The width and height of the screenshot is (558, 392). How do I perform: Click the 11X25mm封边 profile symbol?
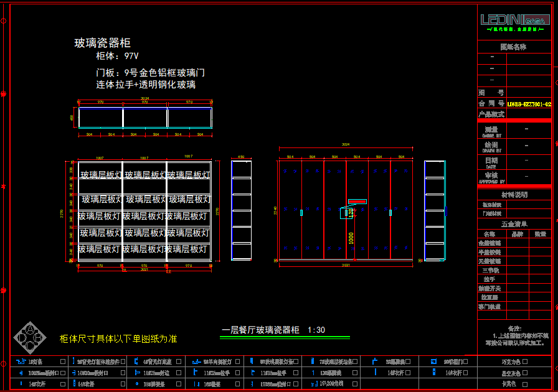136,373
